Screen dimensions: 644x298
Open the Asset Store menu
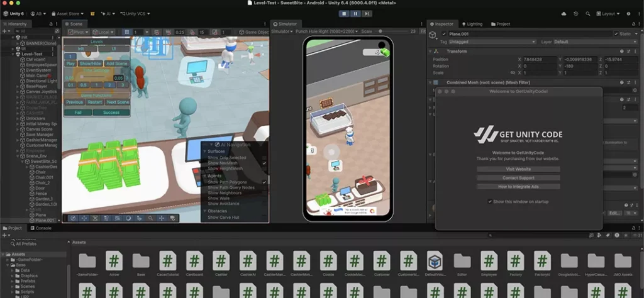pyautogui.click(x=67, y=14)
